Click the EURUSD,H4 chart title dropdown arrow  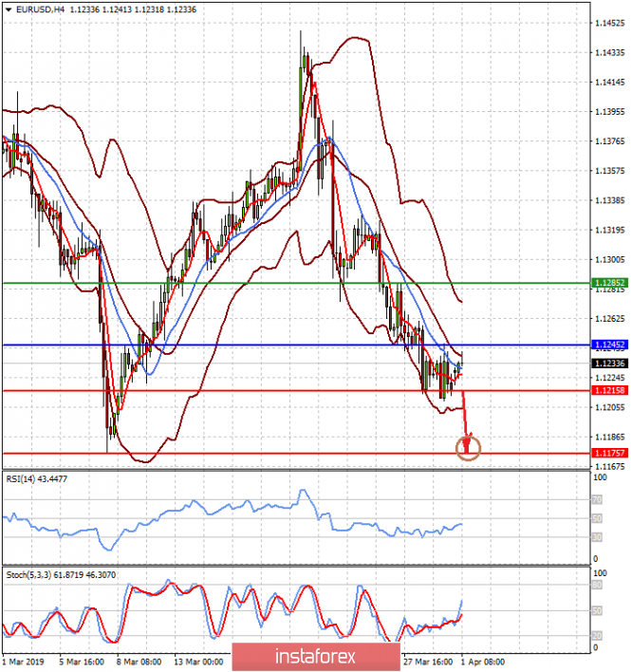pyautogui.click(x=9, y=9)
